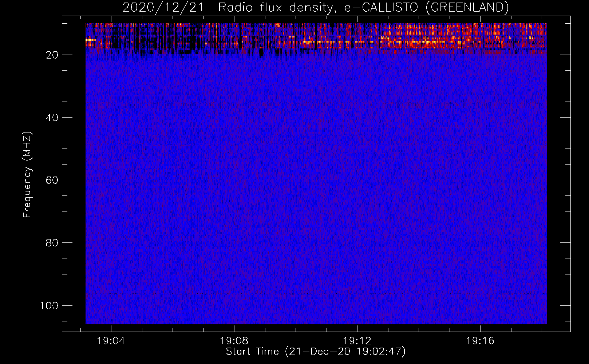
Task: Click the '80' frequency tick label
Action: tap(52, 243)
